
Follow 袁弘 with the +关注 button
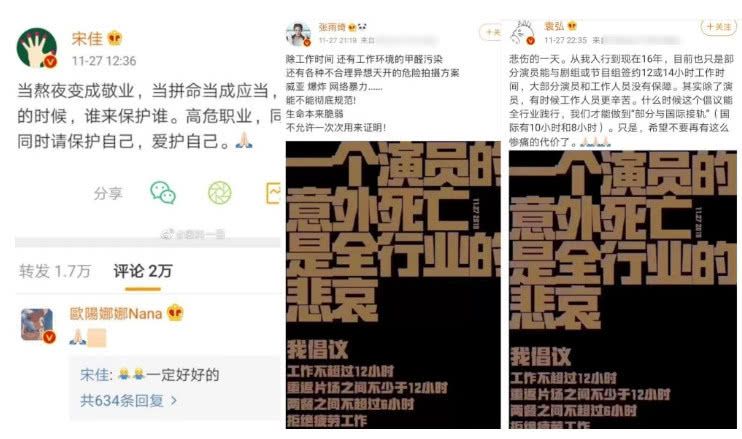pos(718,27)
